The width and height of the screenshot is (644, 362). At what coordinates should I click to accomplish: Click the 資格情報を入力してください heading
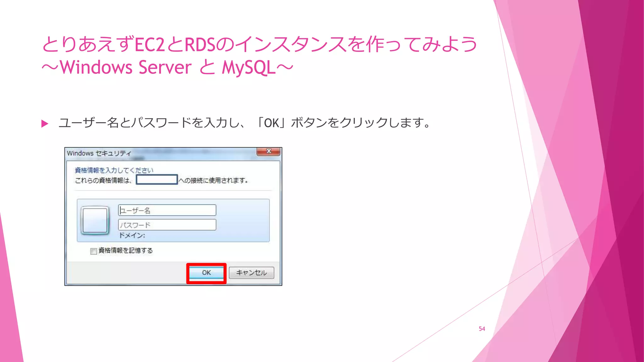[x=114, y=170]
